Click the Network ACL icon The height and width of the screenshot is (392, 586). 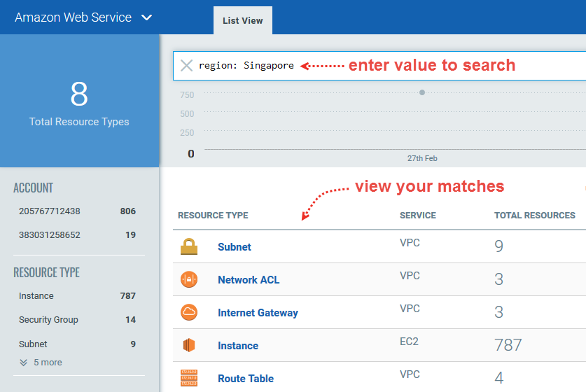pos(189,279)
